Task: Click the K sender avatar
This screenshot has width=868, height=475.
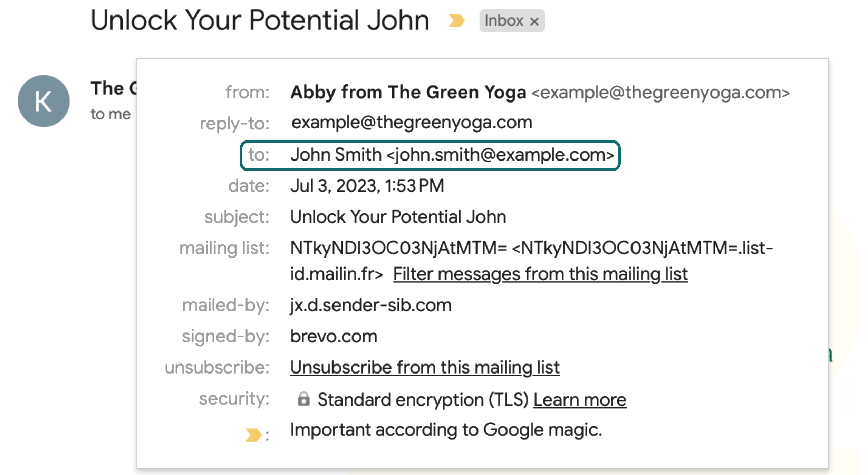Action: [x=44, y=101]
